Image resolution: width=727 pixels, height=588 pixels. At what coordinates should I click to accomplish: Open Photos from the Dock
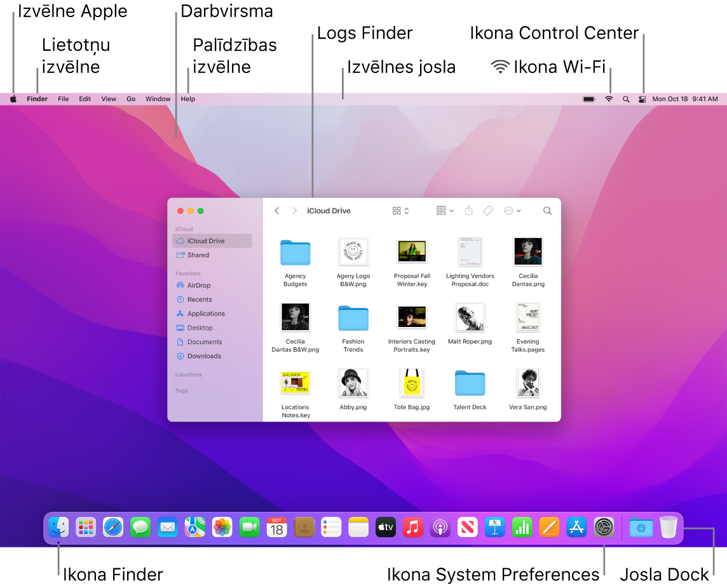click(222, 527)
